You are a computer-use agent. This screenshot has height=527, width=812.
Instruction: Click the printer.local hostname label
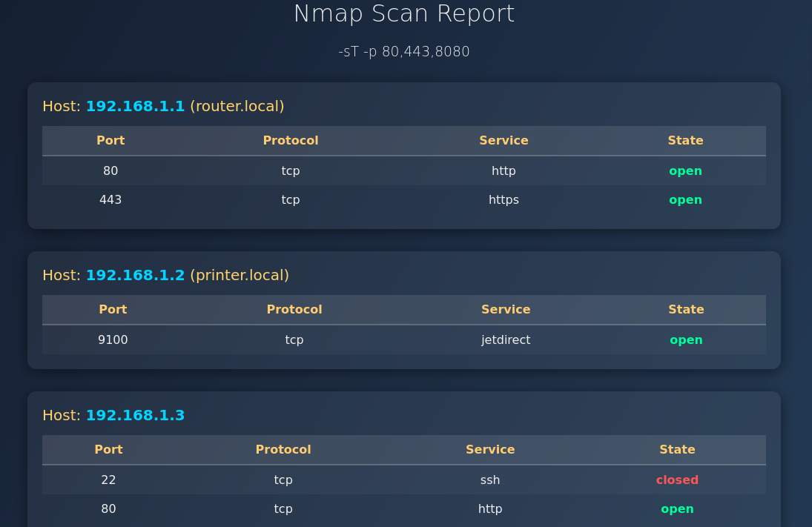click(x=240, y=275)
